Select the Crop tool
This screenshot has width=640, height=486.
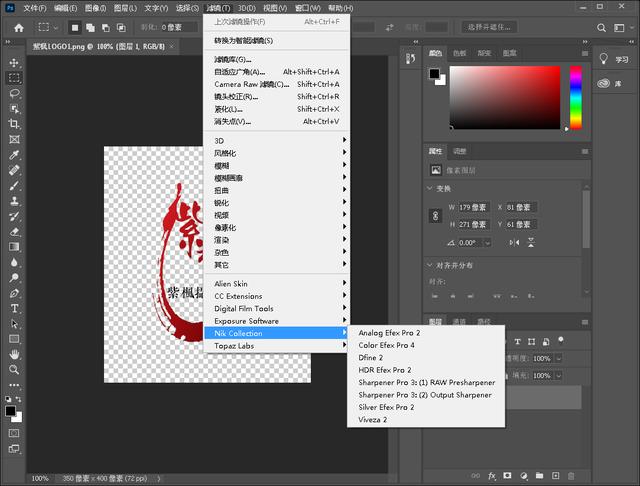(14, 124)
